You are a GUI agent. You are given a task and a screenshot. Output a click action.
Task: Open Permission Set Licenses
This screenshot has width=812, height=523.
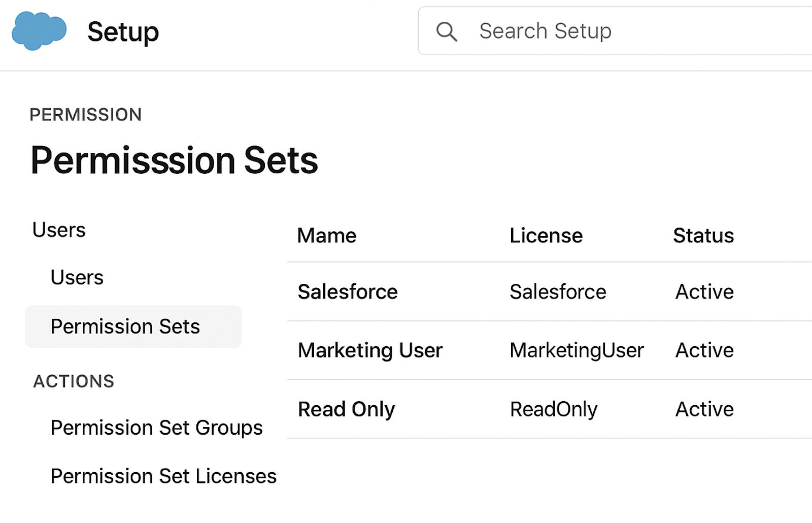click(x=163, y=476)
